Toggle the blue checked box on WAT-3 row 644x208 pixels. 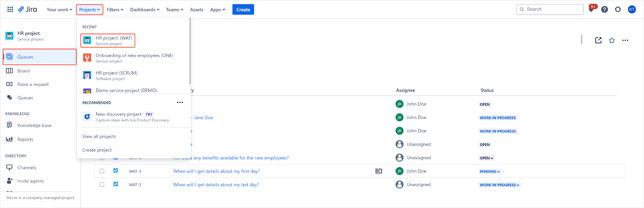(x=116, y=171)
